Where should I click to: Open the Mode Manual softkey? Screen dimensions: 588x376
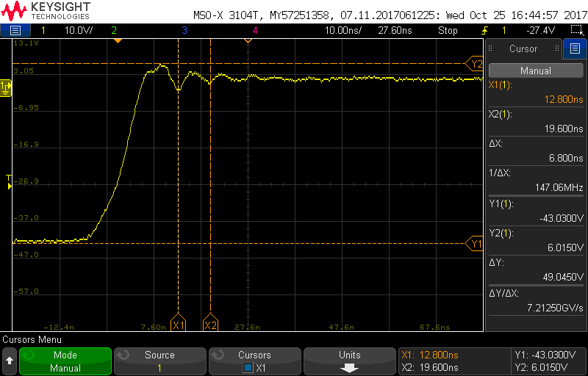[x=65, y=362]
